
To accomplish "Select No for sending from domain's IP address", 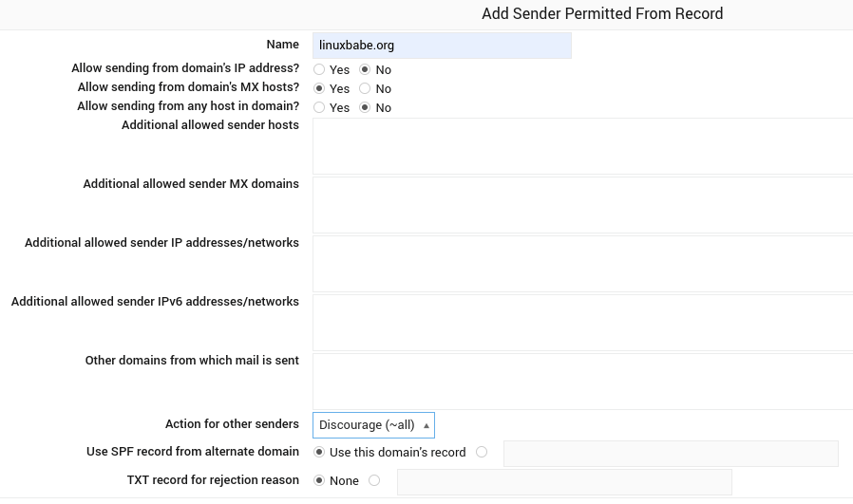I will (x=365, y=70).
